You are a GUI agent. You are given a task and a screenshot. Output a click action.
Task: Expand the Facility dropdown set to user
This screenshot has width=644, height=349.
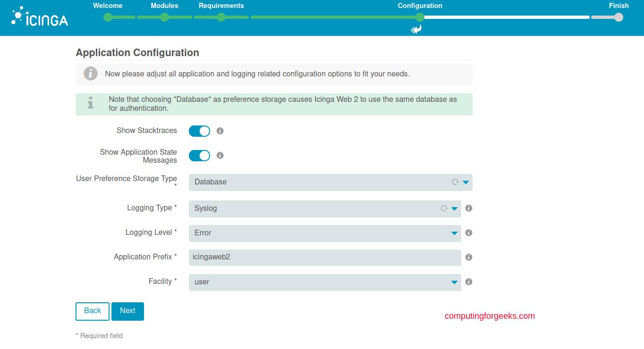(324, 283)
